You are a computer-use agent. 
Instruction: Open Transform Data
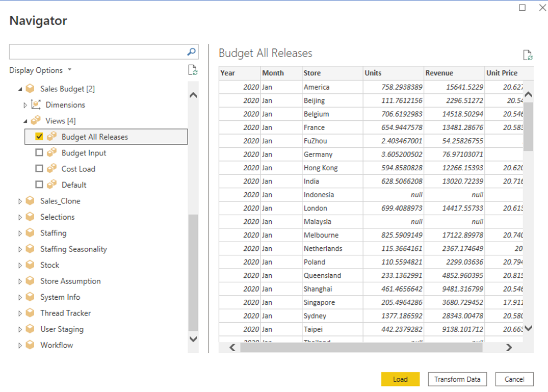pos(457,379)
